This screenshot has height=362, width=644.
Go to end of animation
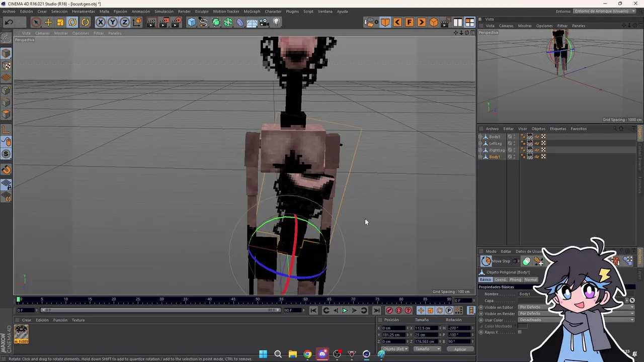376,310
